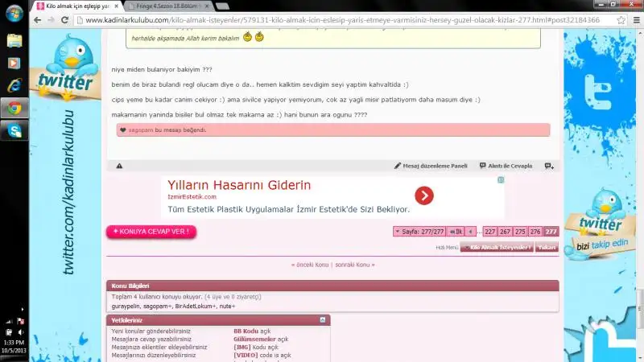
Task: Select the Kilo almak için eşleşip browser tab
Action: [x=72, y=6]
